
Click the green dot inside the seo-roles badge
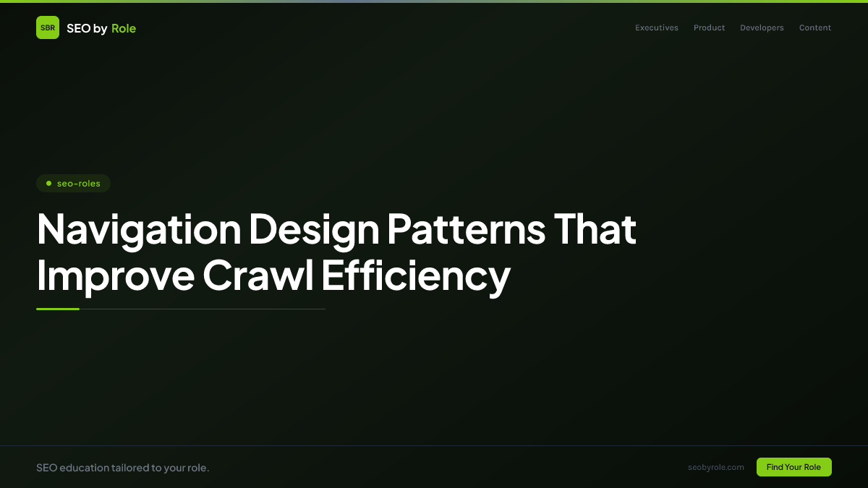click(x=48, y=183)
